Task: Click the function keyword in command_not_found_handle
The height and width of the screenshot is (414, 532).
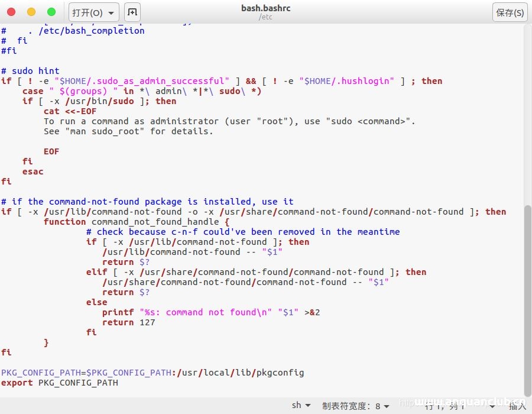Action: click(65, 222)
